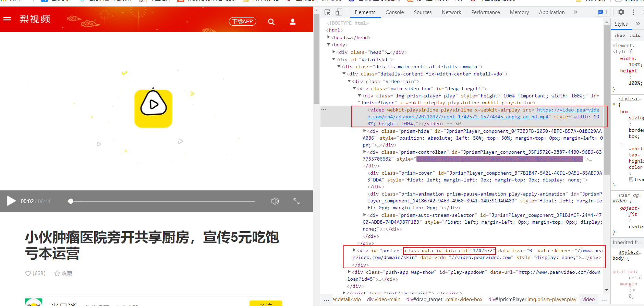Expand the prism-auto-stream-selector node
The height and width of the screenshot is (306, 644).
point(365,215)
